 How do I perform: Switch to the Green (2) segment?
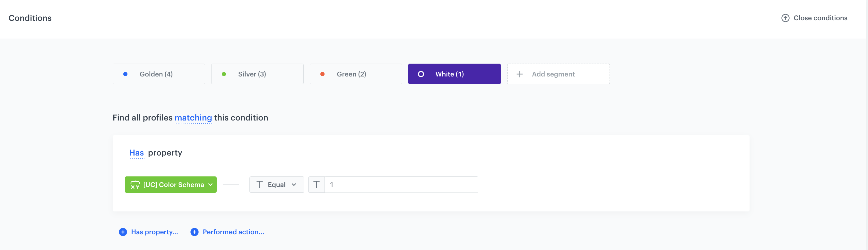[356, 74]
